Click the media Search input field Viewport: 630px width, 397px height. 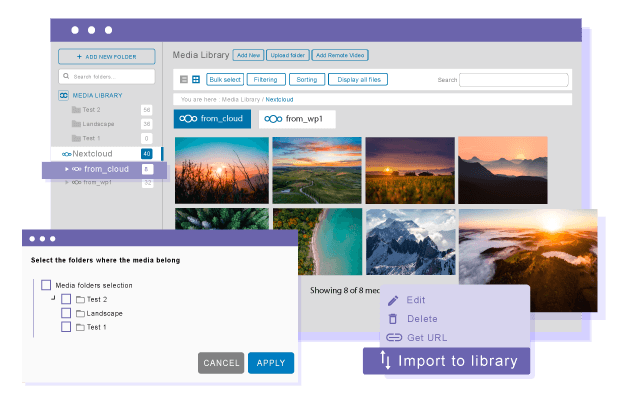point(514,80)
